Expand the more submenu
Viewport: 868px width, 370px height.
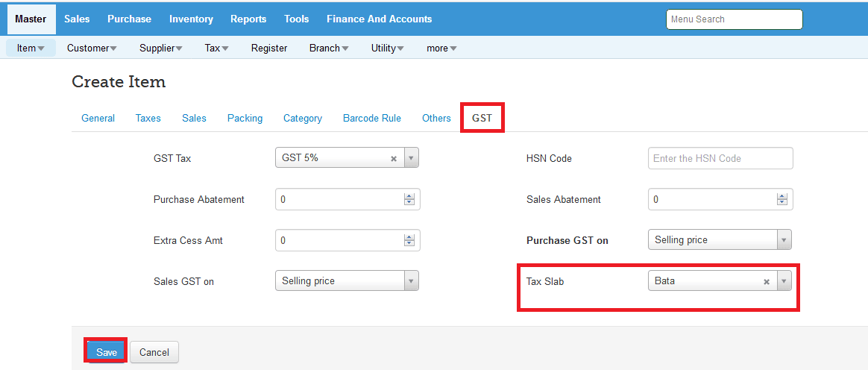[x=441, y=48]
